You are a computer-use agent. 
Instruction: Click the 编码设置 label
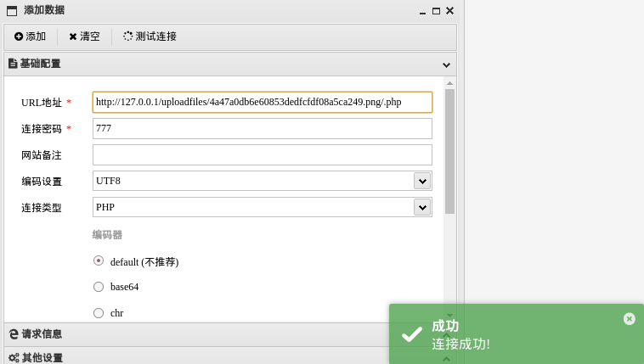click(42, 182)
